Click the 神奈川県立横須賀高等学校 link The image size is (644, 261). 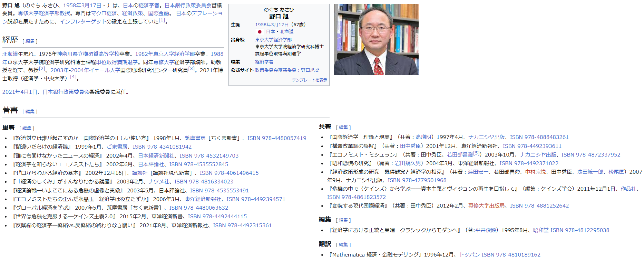(88, 54)
